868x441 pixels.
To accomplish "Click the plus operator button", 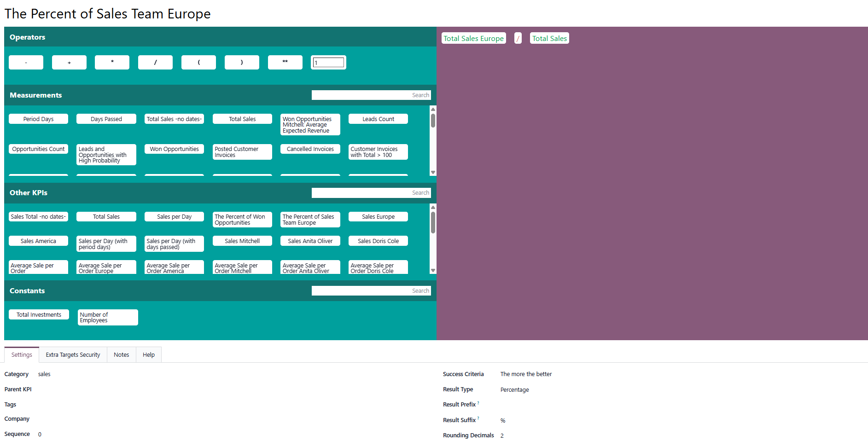I will [x=69, y=62].
